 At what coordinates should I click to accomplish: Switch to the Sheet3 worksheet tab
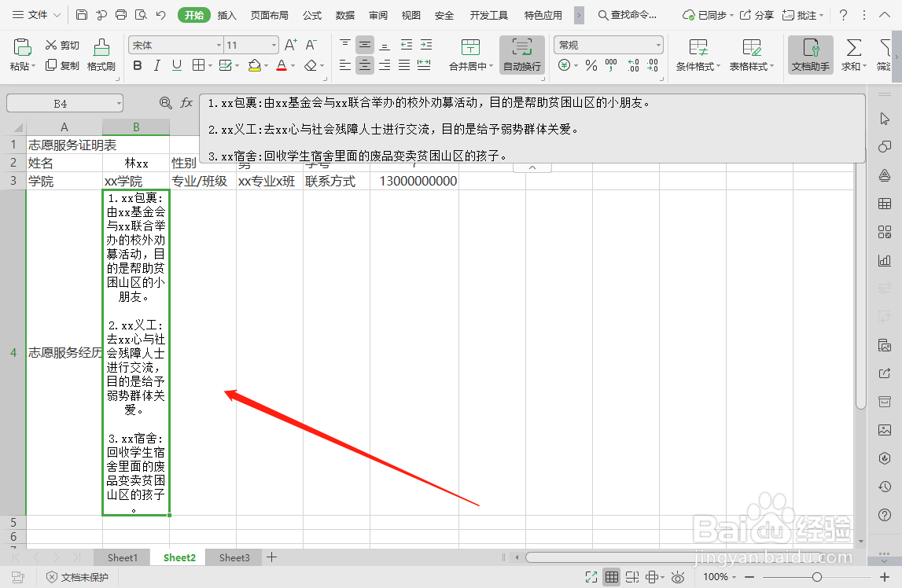tap(234, 557)
